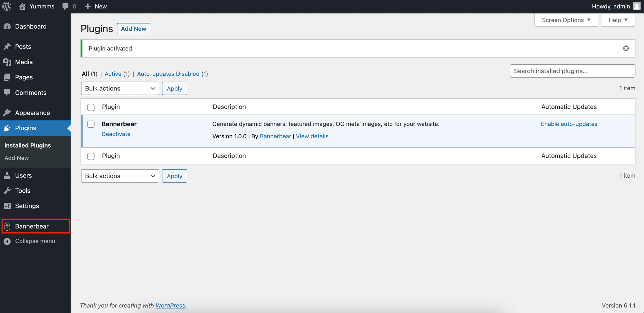Image resolution: width=644 pixels, height=313 pixels.
Task: Click the Collapse menu arrow icon
Action: click(x=7, y=241)
